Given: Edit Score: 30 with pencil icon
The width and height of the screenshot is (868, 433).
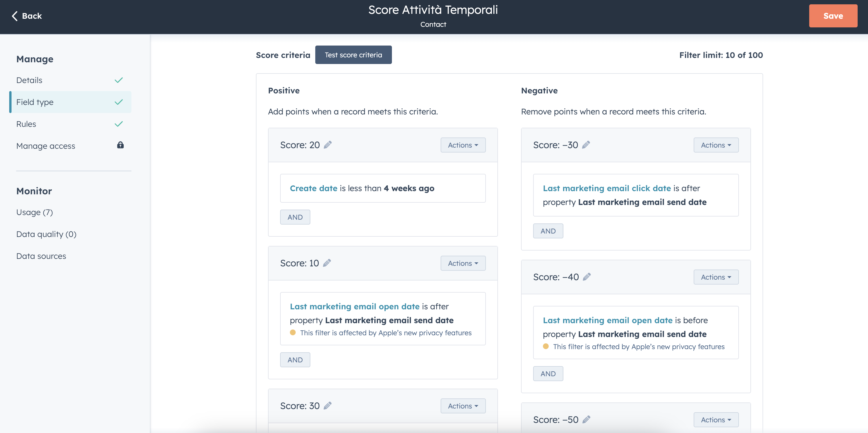Looking at the screenshot, I should pyautogui.click(x=328, y=406).
